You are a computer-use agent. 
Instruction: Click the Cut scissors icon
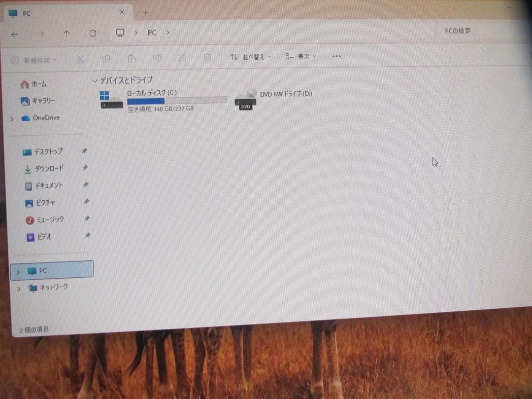click(80, 59)
